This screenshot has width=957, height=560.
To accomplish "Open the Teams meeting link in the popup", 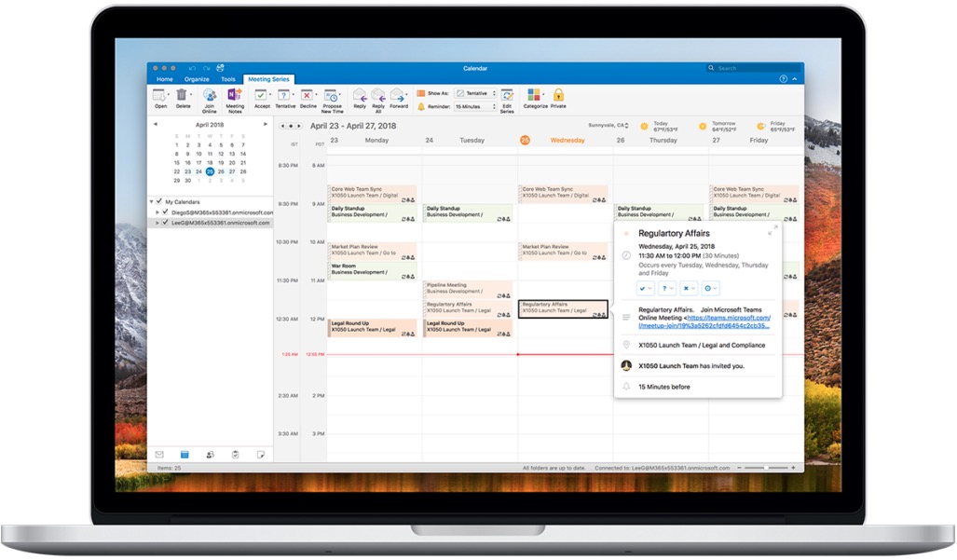I will tap(728, 318).
